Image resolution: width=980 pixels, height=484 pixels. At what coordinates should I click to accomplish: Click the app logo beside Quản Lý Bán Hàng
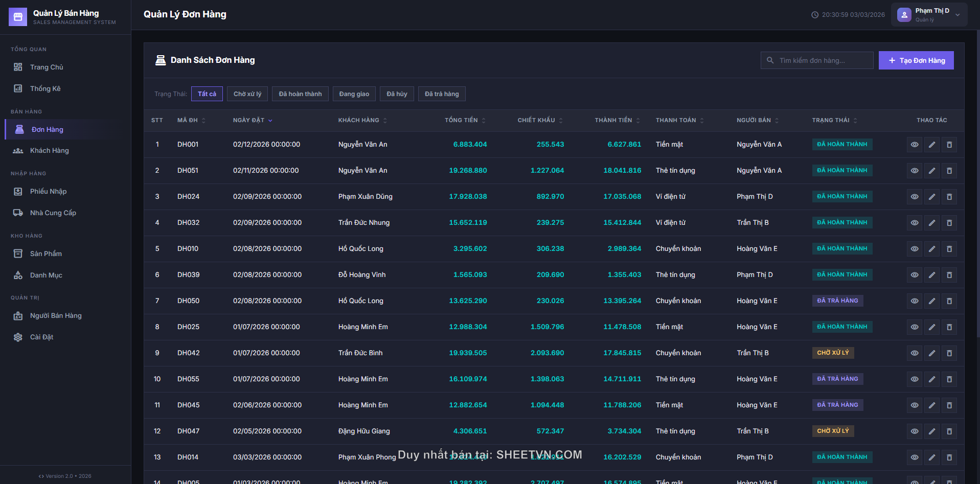(x=18, y=17)
